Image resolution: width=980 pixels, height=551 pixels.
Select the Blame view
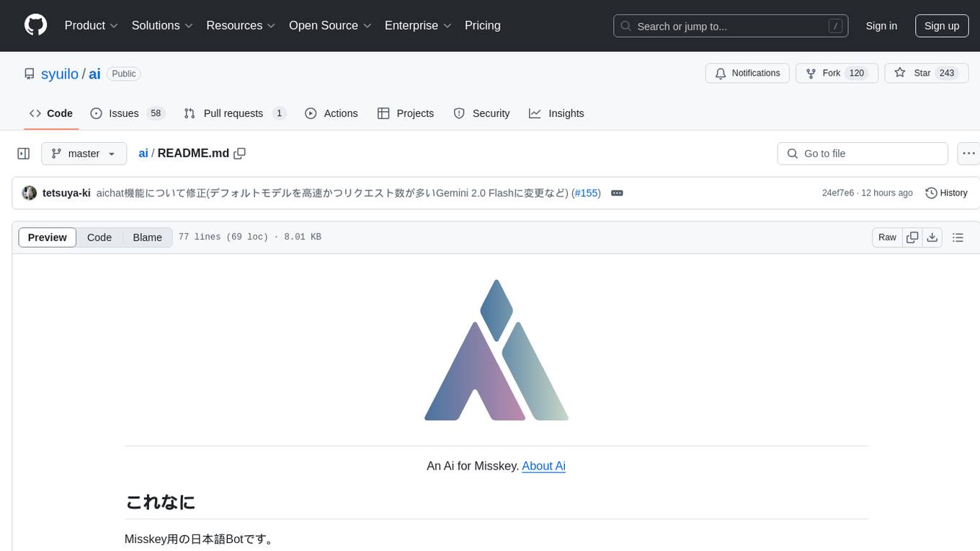pos(148,237)
